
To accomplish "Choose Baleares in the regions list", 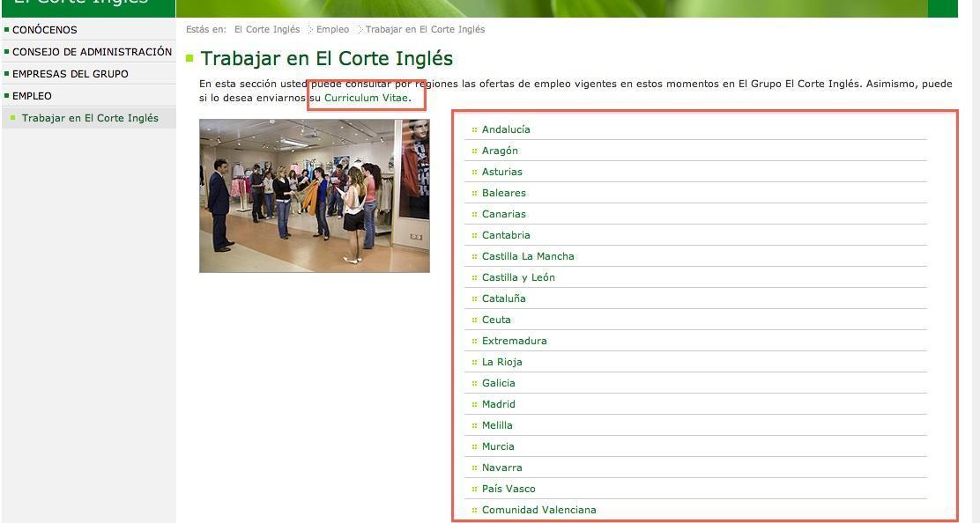I will (x=503, y=193).
